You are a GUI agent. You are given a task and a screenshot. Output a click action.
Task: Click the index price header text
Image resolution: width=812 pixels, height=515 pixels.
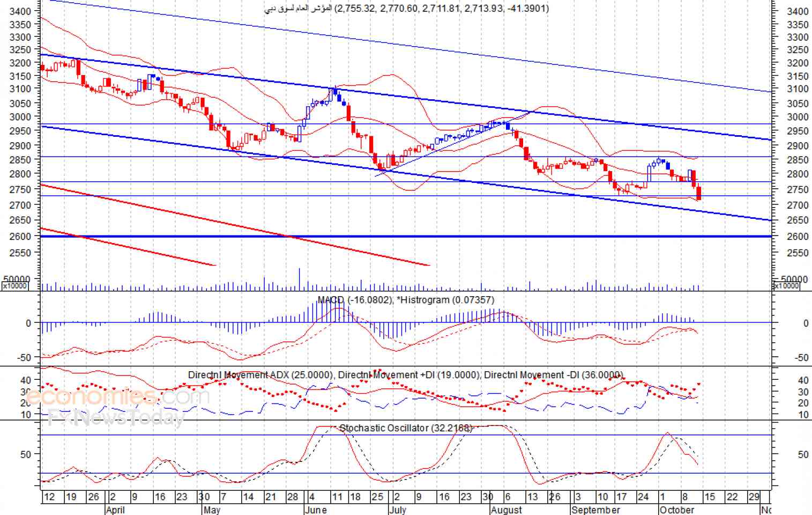(407, 8)
